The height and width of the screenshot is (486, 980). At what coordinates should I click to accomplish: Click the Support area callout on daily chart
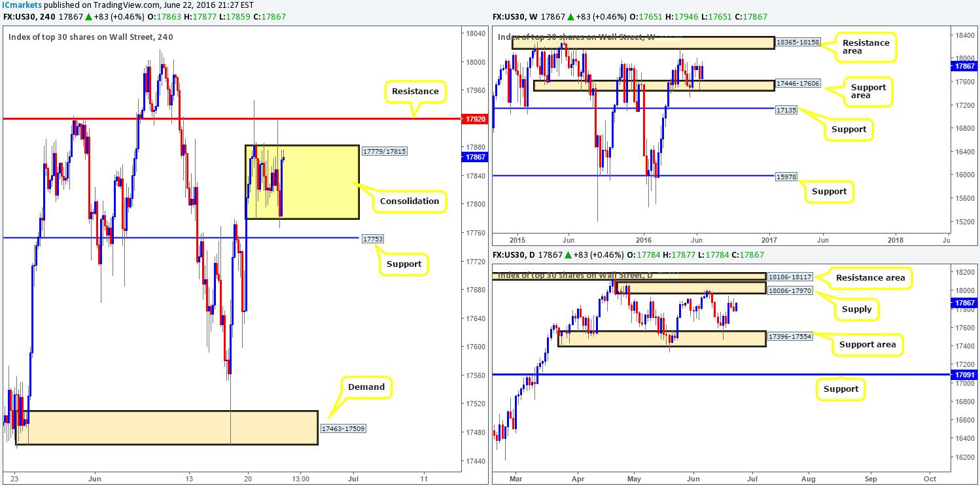pyautogui.click(x=867, y=345)
